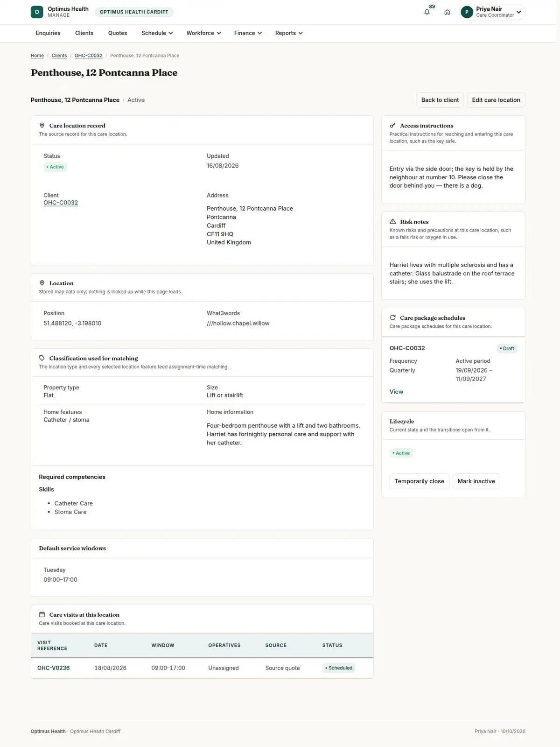Viewport: 560px width, 747px height.
Task: View the OHC-C0032 care package schedule
Action: (396, 392)
